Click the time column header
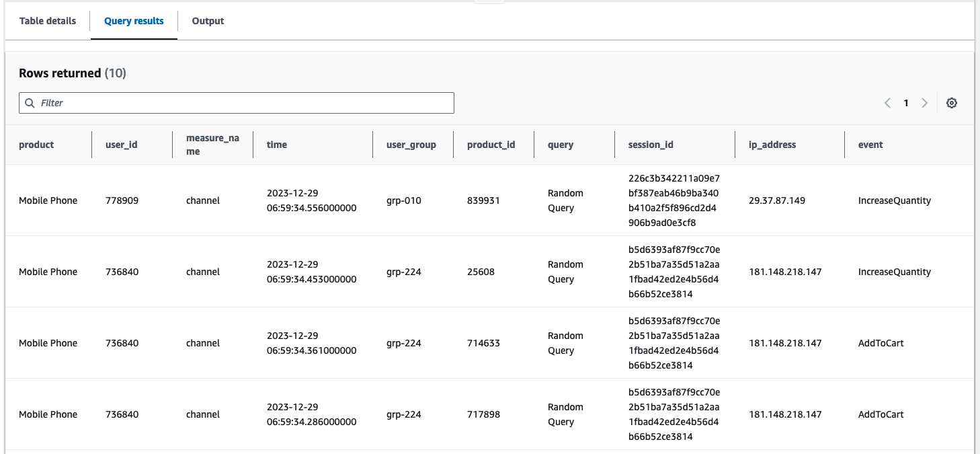 pos(276,145)
